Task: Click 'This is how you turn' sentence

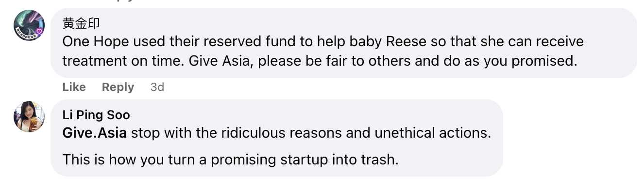Action: (x=230, y=160)
